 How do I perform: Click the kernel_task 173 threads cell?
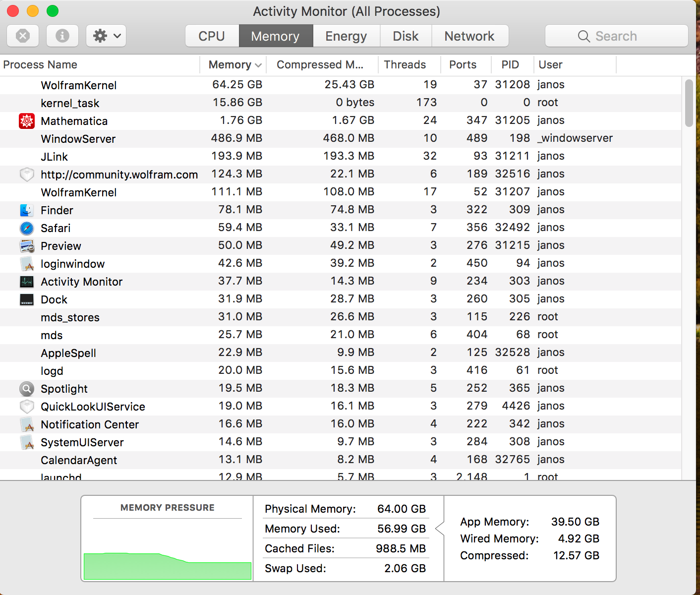[426, 103]
